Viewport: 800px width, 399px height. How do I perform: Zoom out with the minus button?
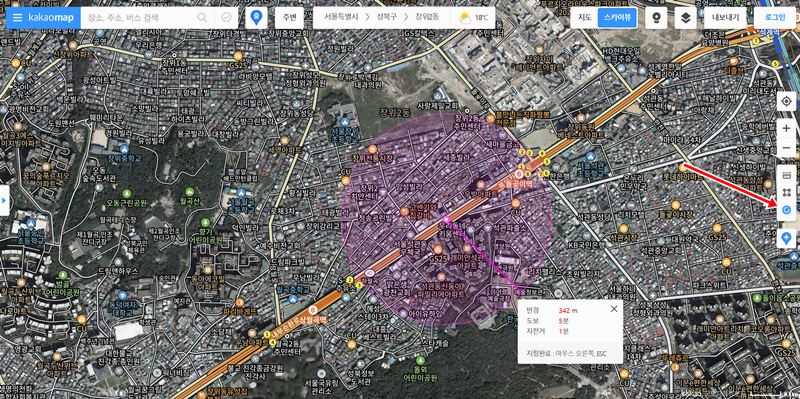[x=786, y=148]
